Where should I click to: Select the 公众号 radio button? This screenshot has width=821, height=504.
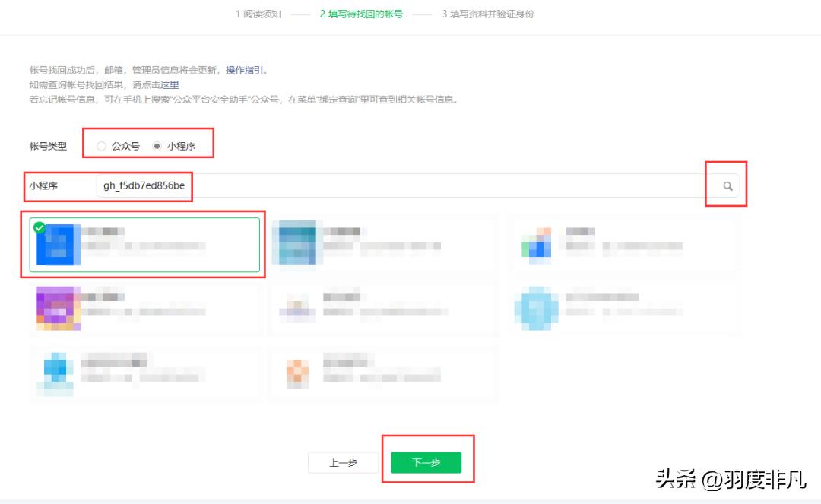[102, 145]
